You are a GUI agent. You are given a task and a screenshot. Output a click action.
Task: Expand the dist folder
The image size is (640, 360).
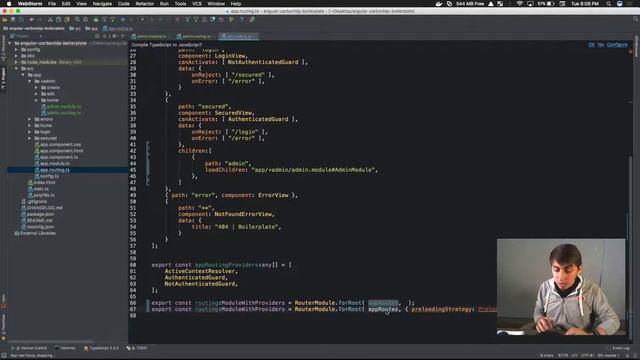coord(16,56)
